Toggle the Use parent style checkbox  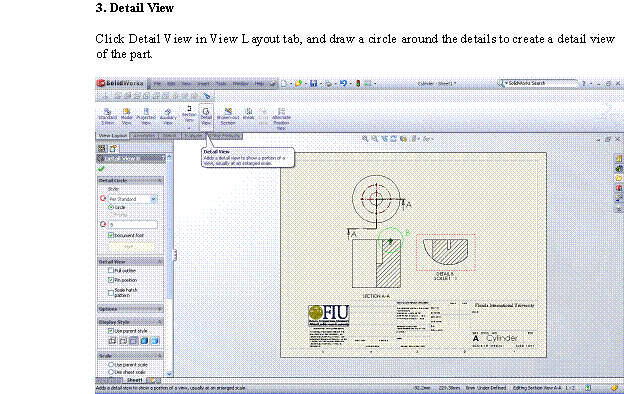click(x=111, y=331)
